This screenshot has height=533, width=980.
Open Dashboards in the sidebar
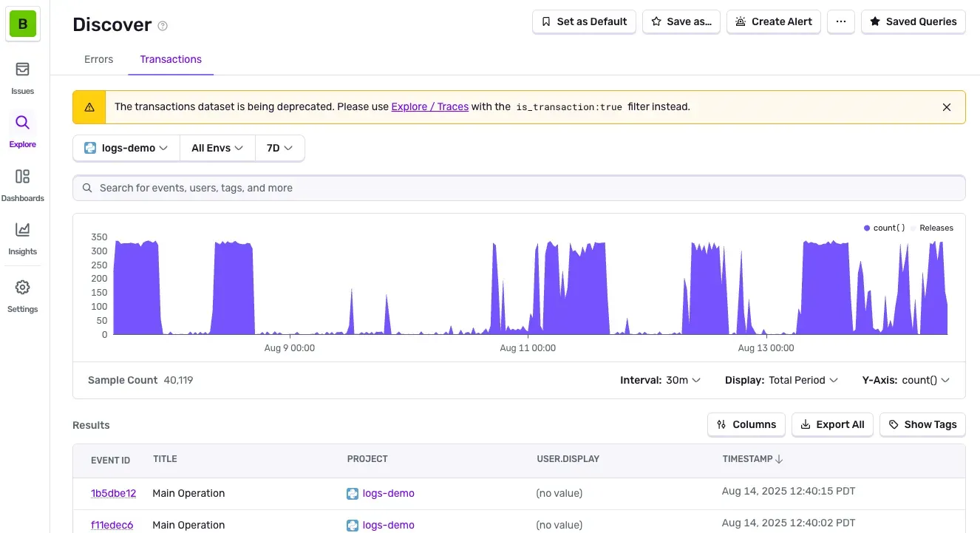click(x=23, y=185)
